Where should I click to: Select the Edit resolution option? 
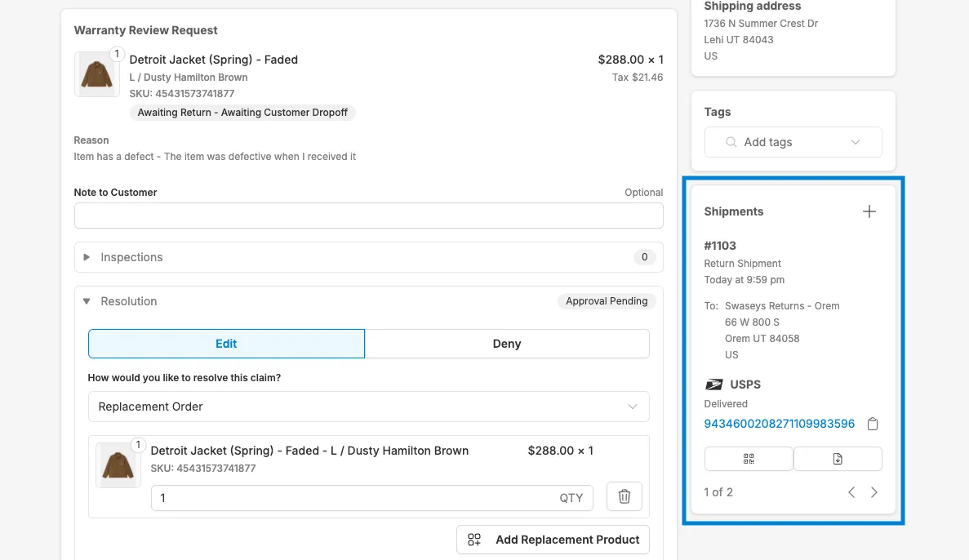coord(226,344)
